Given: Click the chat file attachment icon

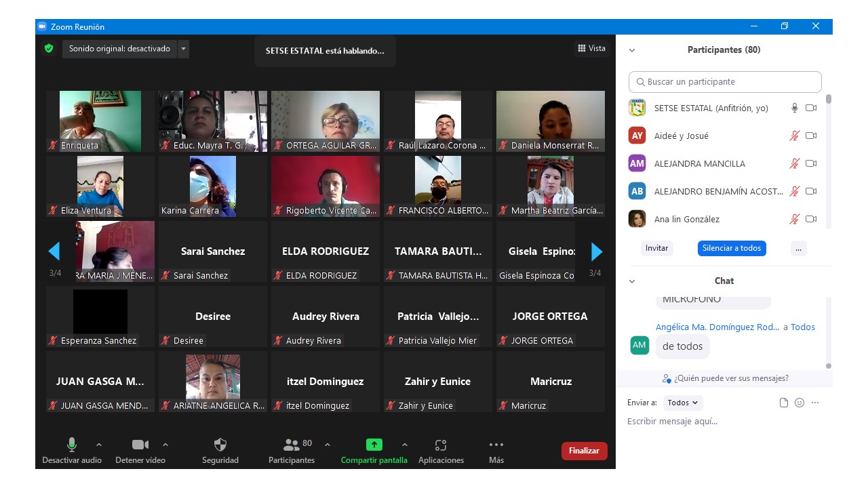Looking at the screenshot, I should [x=784, y=403].
